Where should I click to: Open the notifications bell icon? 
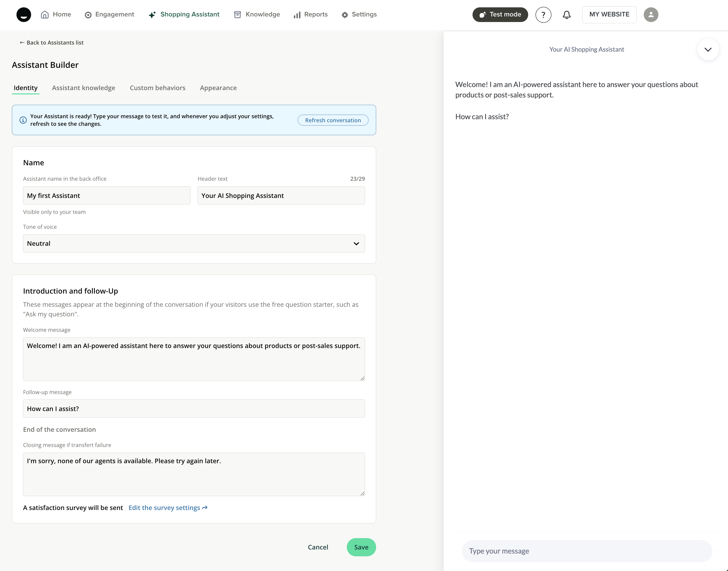coord(567,15)
